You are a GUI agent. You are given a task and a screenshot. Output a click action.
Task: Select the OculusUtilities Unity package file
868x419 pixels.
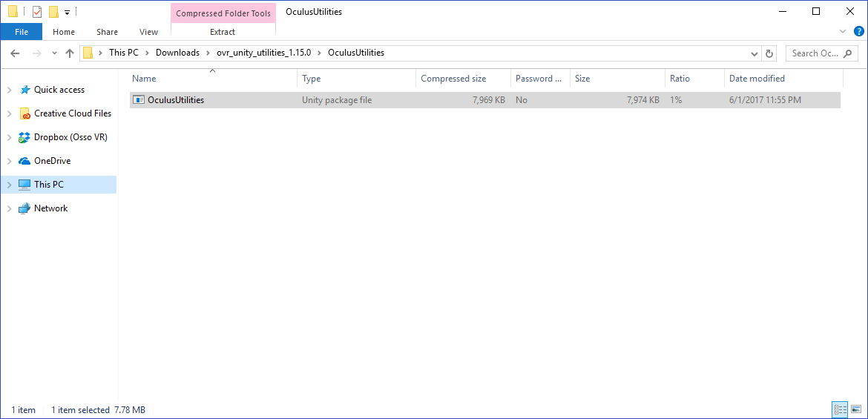pos(485,100)
